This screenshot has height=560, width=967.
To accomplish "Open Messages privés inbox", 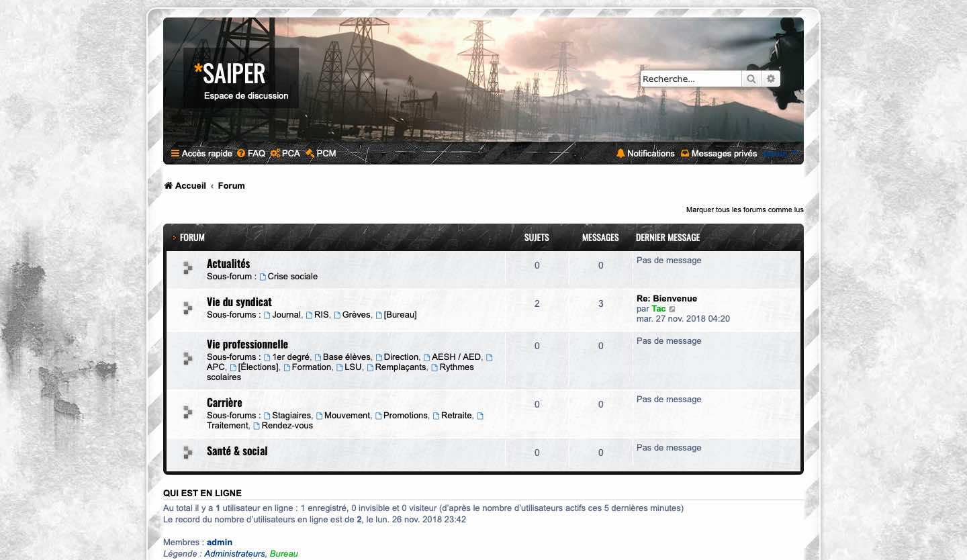I will tap(719, 154).
